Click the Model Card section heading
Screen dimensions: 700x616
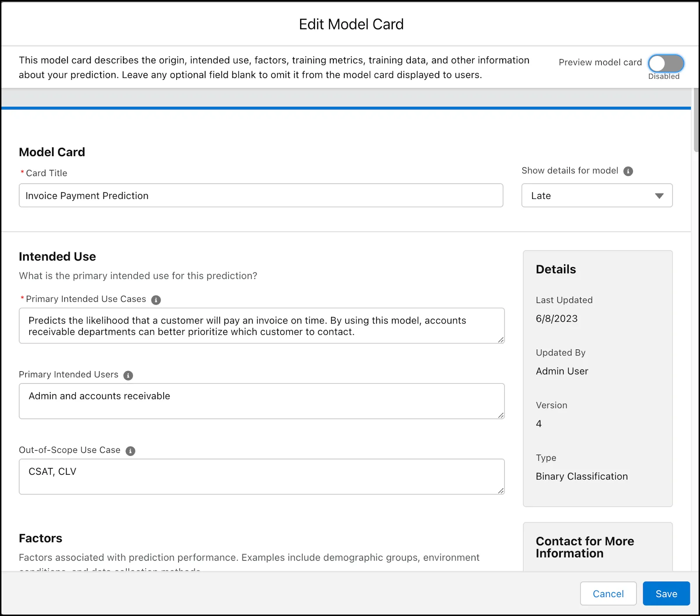[52, 152]
